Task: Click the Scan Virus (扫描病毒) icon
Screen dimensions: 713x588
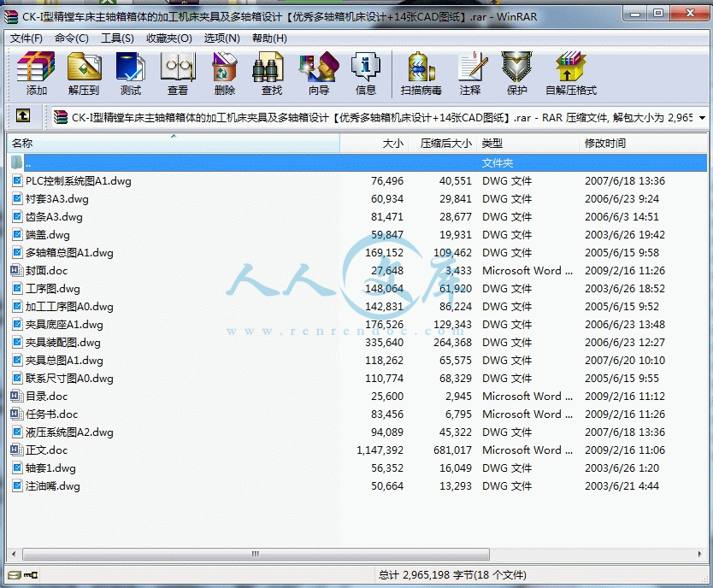Action: click(x=421, y=73)
